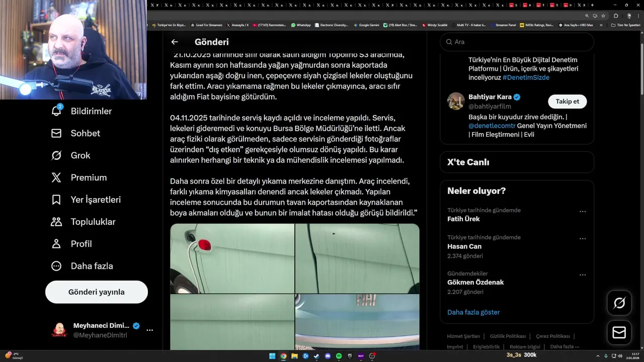644x362 pixels.
Task: Open Gökmen Özdenak trending topic
Action: pos(475,283)
